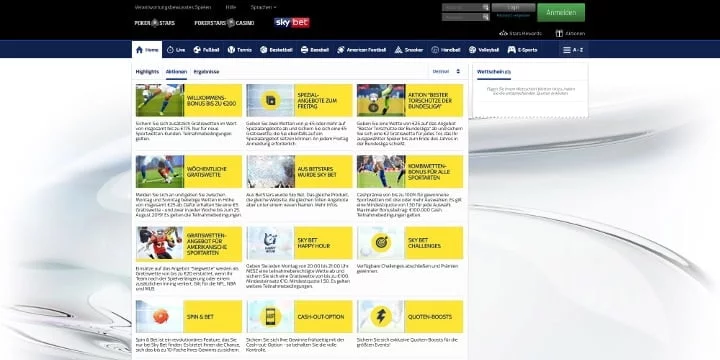Open the Home tab with house icon
Image resolution: width=720 pixels, height=360 pixels.
(147, 50)
